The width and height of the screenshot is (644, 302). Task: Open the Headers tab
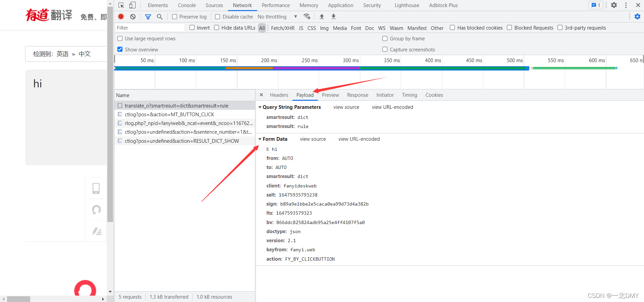coord(279,95)
